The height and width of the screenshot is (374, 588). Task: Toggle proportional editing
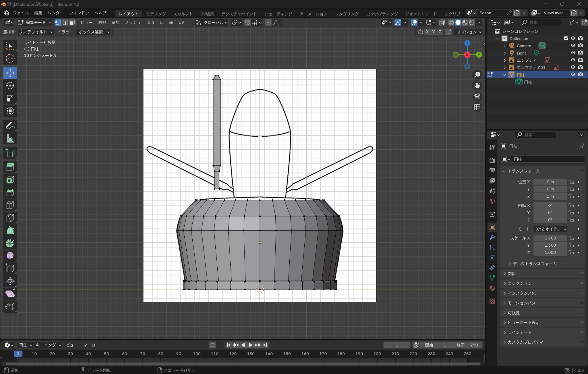point(268,22)
